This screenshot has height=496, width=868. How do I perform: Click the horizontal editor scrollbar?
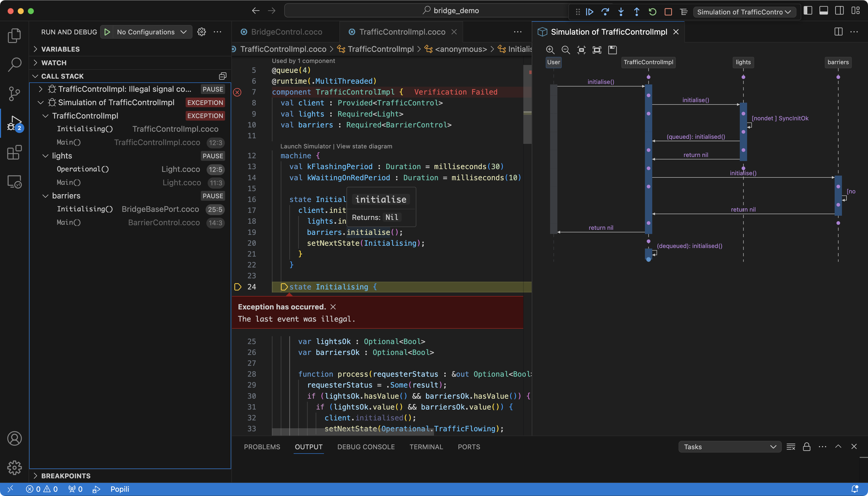[x=352, y=432]
